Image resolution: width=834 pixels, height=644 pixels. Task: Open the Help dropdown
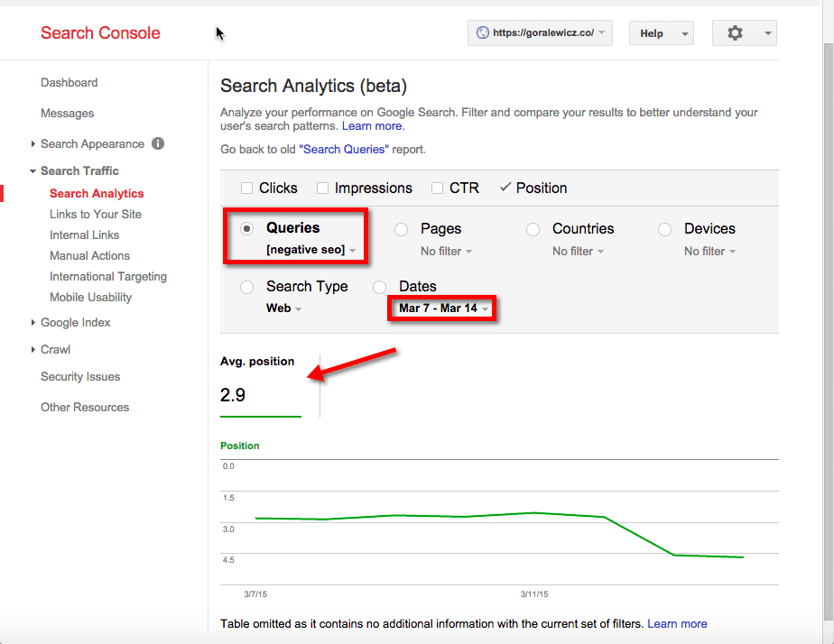pyautogui.click(x=661, y=33)
